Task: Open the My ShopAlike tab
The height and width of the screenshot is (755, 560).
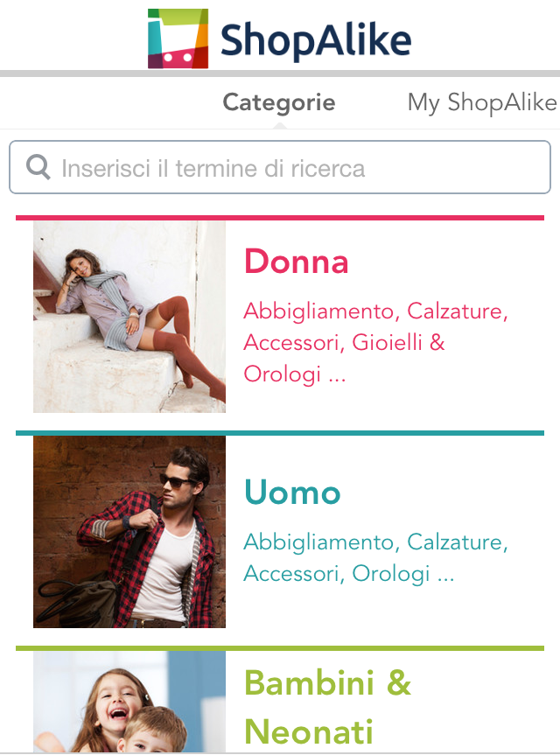Action: 482,102
